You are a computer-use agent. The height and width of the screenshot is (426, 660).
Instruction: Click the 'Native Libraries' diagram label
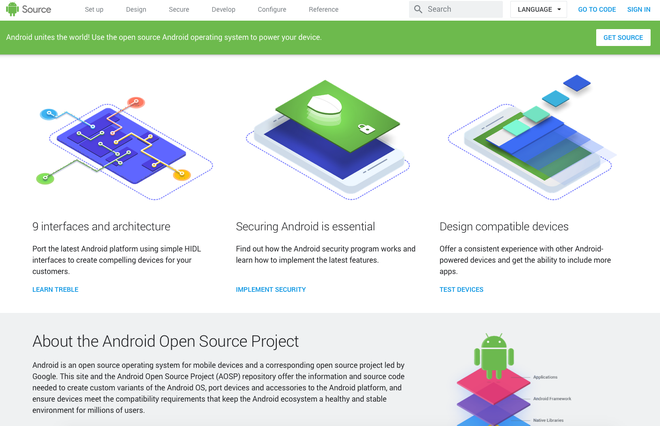click(x=548, y=420)
